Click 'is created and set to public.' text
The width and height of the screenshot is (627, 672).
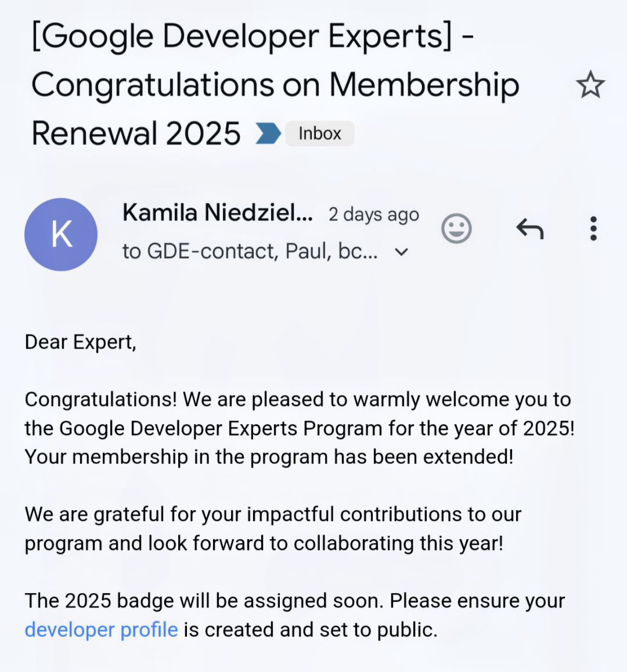[311, 630]
